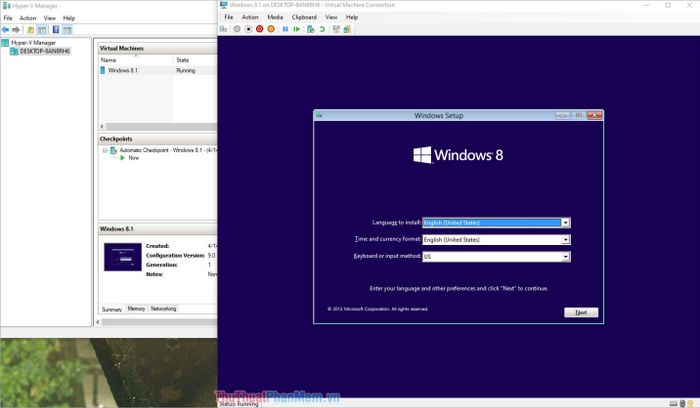Click Automatic Checkpoint - Windows 8.1 label
The height and width of the screenshot is (408, 700).
[x=167, y=150]
